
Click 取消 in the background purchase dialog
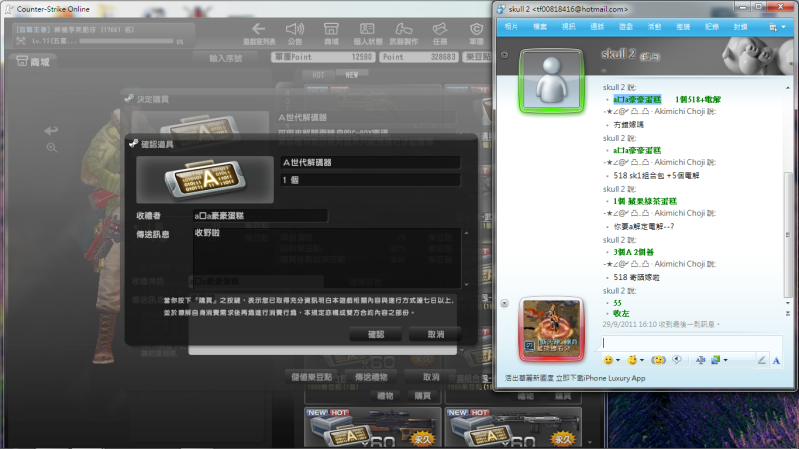[x=431, y=377]
